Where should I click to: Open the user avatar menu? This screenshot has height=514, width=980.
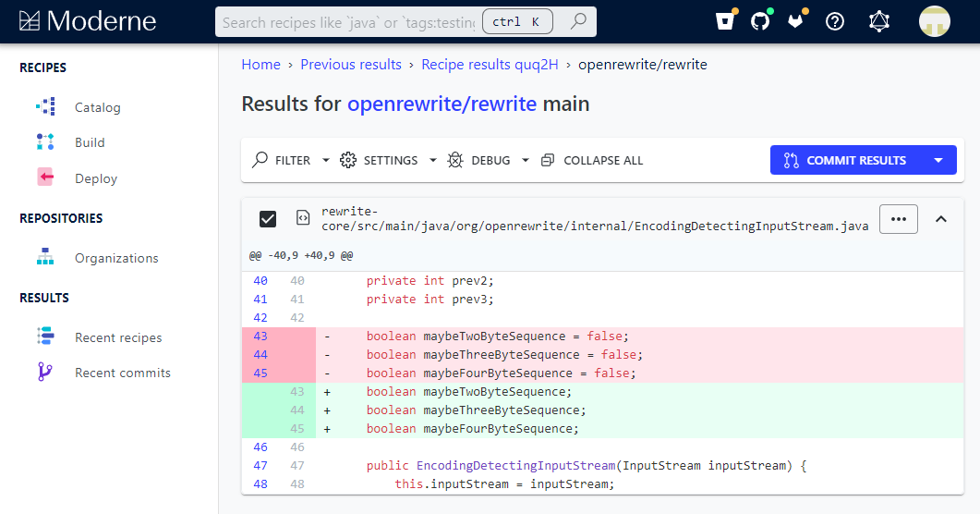pos(935,22)
